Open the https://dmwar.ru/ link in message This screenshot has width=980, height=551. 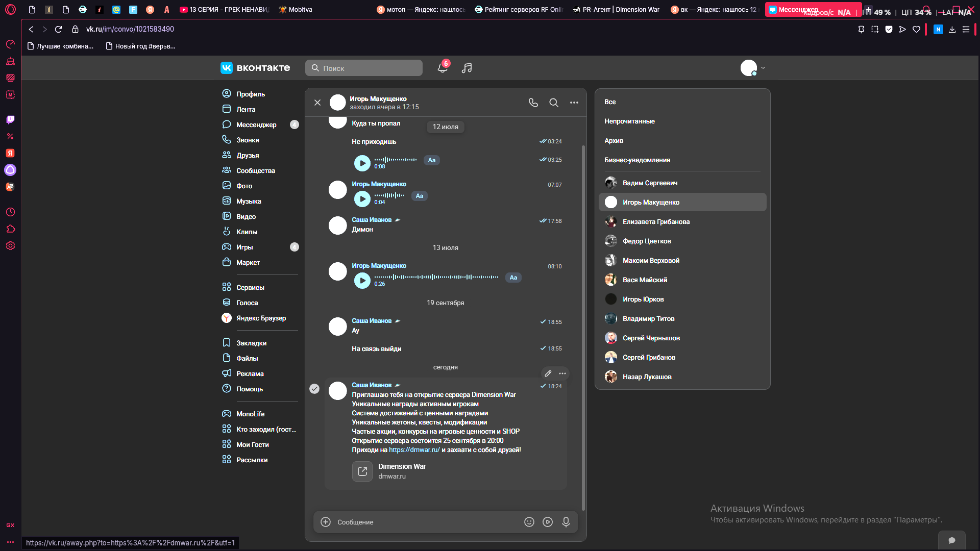click(x=414, y=449)
